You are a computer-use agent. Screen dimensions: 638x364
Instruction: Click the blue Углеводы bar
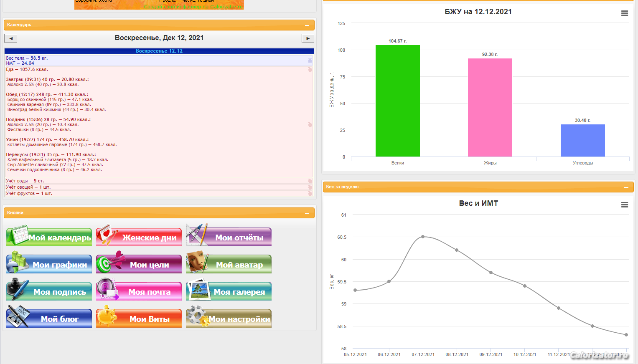pos(583,140)
